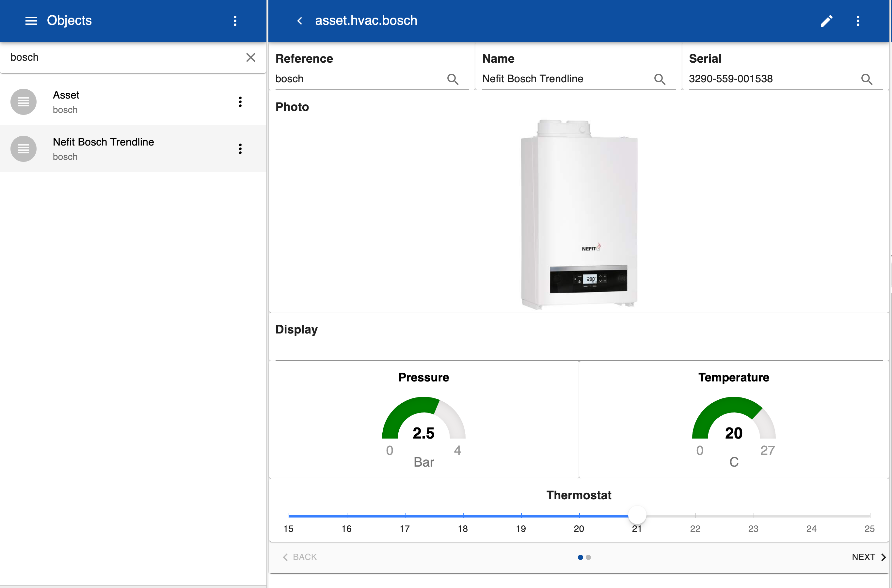Image resolution: width=892 pixels, height=588 pixels.
Task: Click the thermostat tick label 25
Action: [x=869, y=529]
